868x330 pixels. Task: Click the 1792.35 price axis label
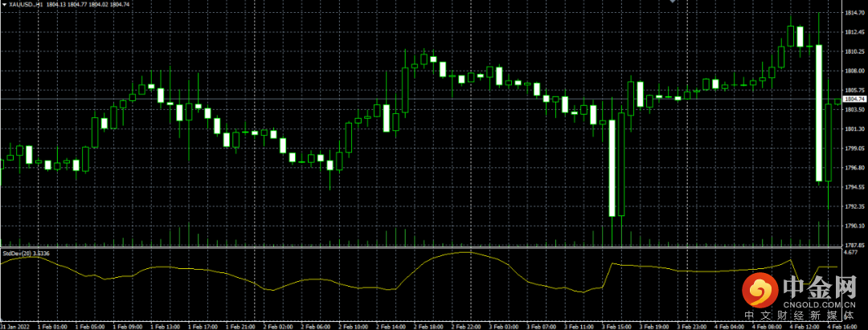tap(856, 206)
